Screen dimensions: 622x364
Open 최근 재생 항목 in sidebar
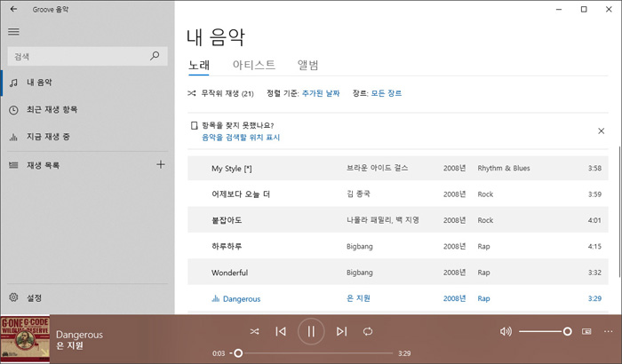[87, 109]
